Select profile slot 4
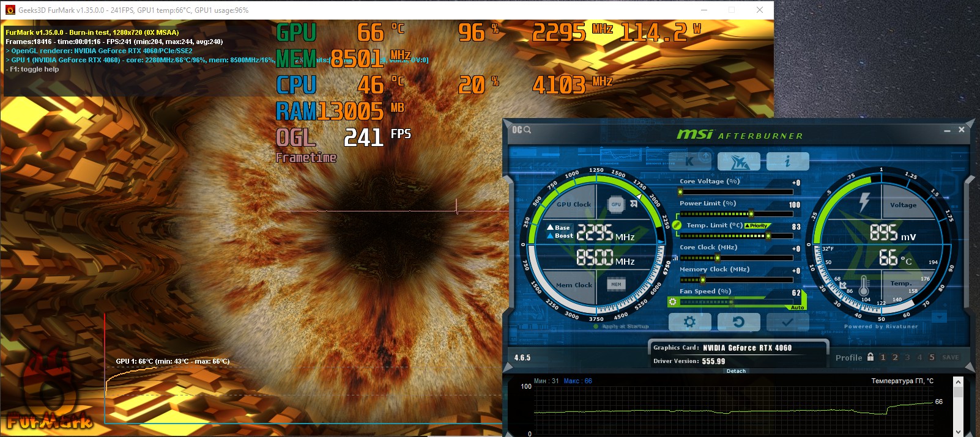 919,358
